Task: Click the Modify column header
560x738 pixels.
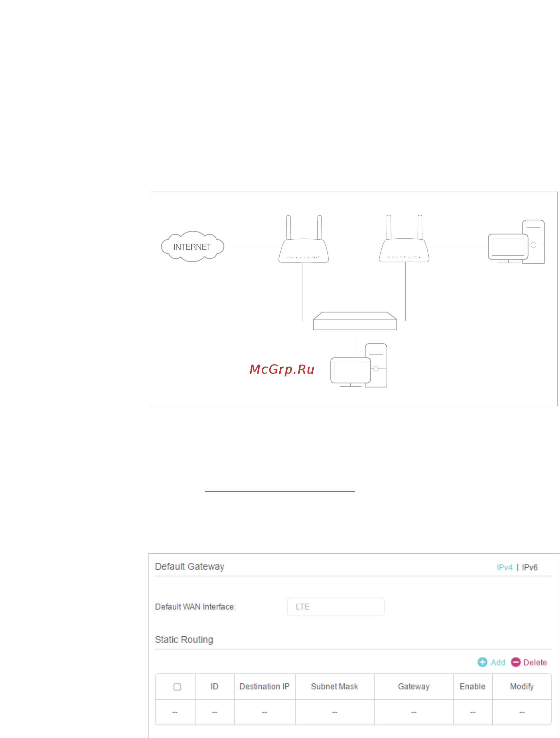Action: [x=522, y=686]
